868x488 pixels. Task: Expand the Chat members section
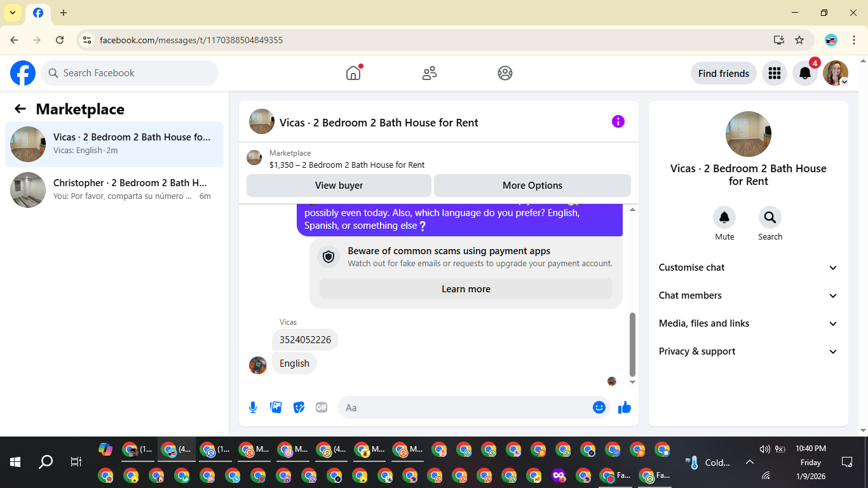[749, 295]
